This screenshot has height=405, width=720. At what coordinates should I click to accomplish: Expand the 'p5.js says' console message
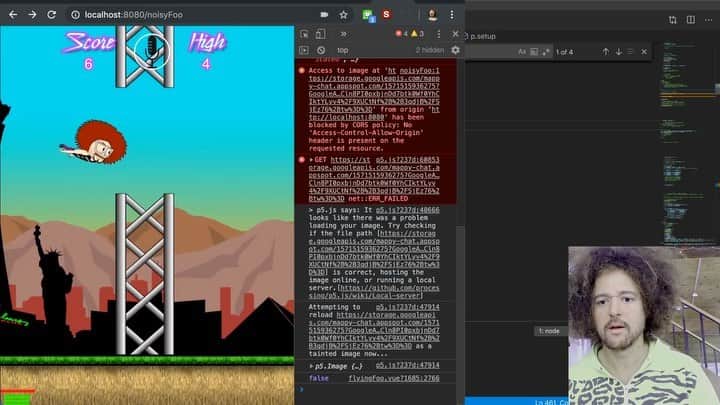coord(311,210)
